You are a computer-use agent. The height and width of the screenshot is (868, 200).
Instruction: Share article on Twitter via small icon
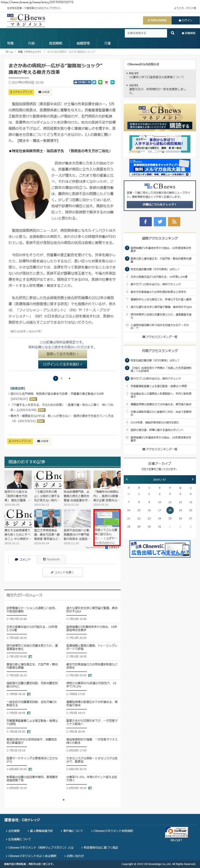tap(94, 82)
